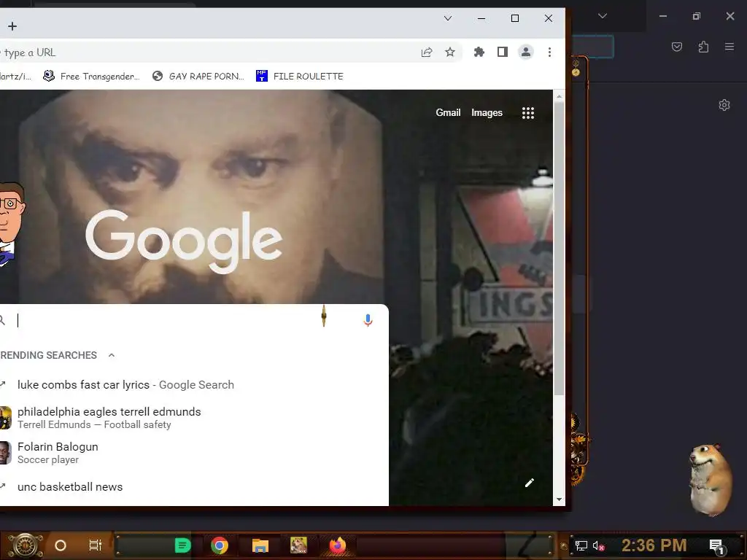Screen dimensions: 747x560
Task: Open Firefox tab list chevron
Action: click(602, 16)
